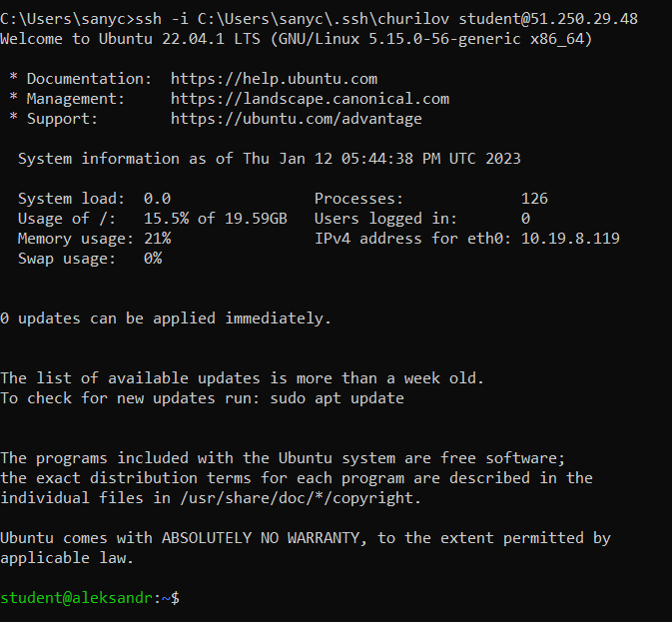Click the Swap usage 0% value

[153, 259]
